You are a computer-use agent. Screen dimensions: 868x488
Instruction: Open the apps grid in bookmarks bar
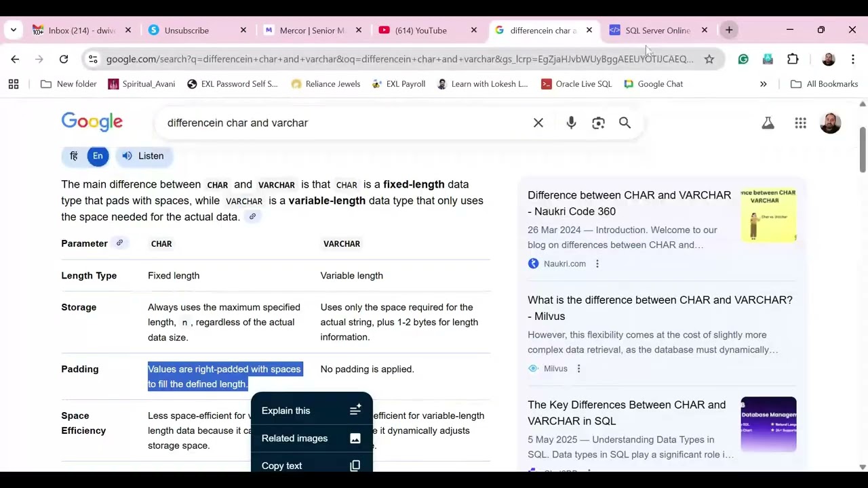(14, 84)
